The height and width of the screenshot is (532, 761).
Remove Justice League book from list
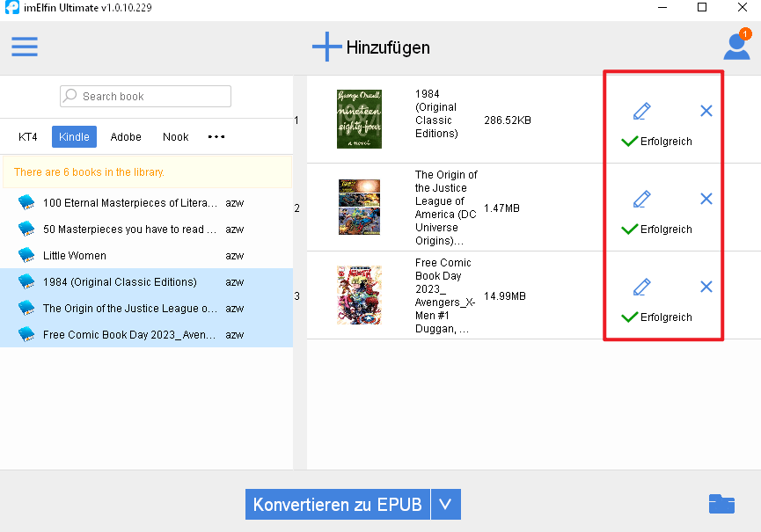tap(706, 199)
